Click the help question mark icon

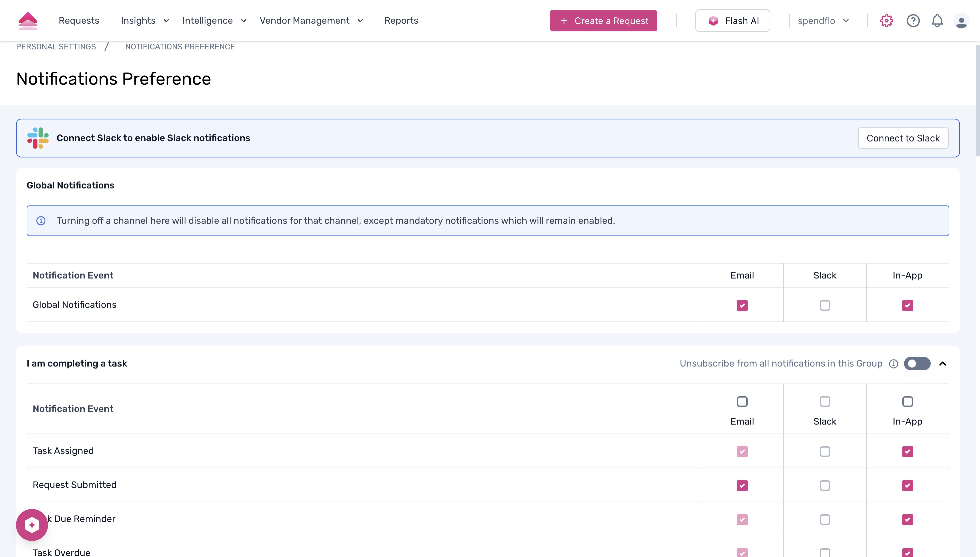tap(913, 21)
